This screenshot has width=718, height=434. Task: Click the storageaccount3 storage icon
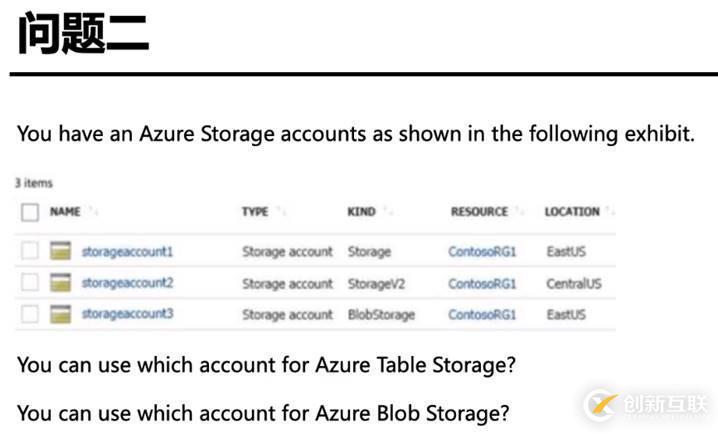pos(60,314)
